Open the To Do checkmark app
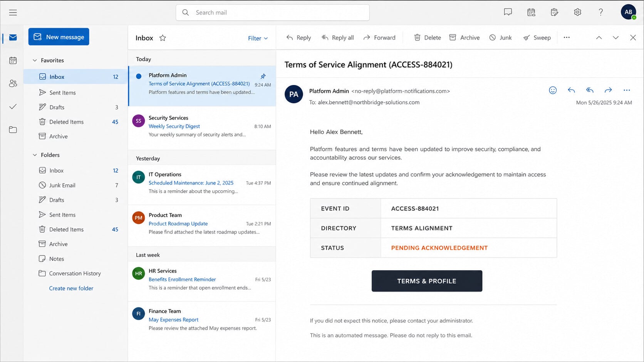The height and width of the screenshot is (362, 644). click(x=13, y=107)
